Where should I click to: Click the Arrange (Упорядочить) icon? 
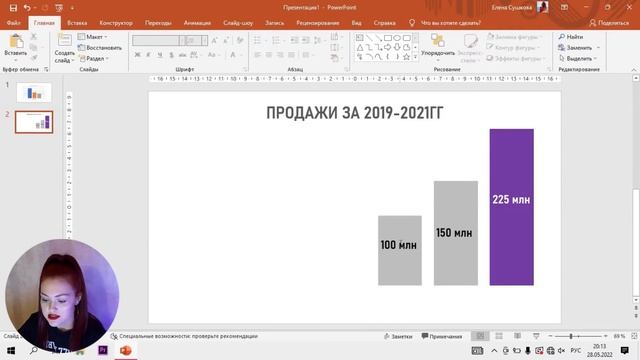pos(438,40)
